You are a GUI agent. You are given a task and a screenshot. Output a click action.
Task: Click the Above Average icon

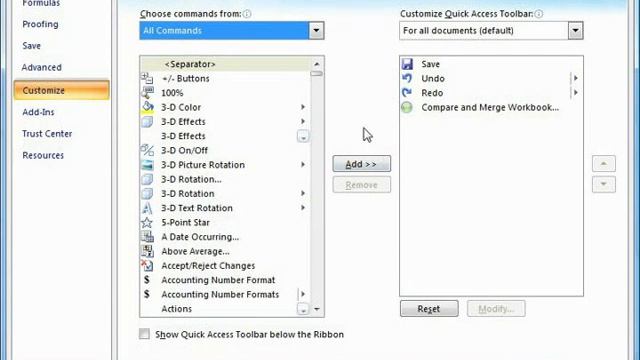coord(147,251)
